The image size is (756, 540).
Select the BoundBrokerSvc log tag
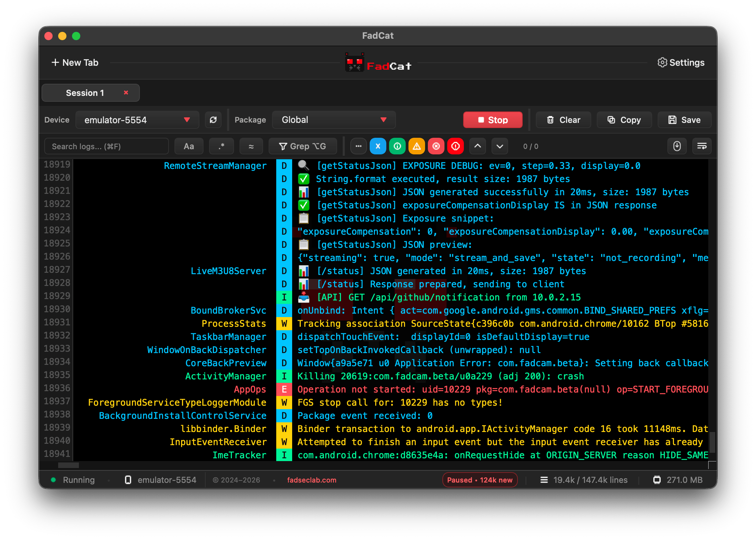[228, 310]
